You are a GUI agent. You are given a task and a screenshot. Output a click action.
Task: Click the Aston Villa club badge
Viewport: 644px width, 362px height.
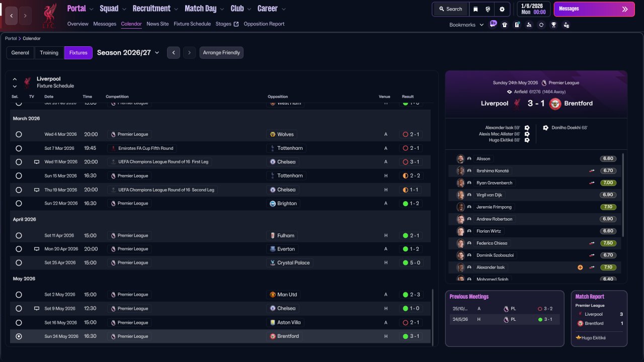273,322
